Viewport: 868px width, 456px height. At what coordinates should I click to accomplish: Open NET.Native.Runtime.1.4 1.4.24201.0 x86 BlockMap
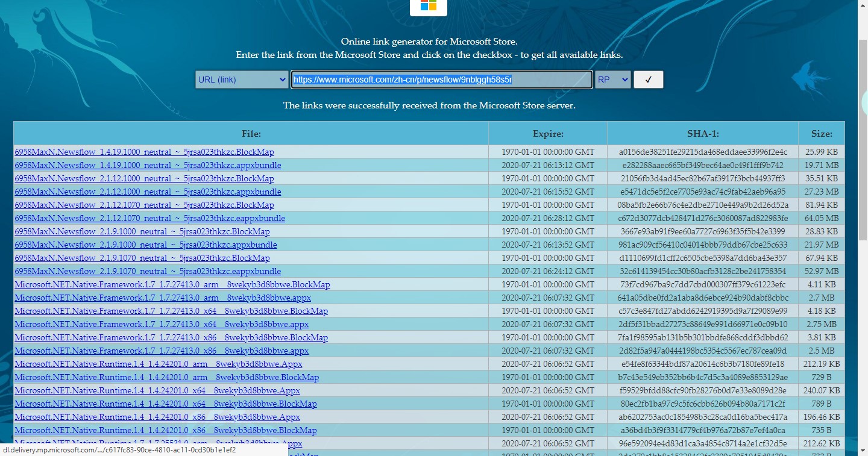166,430
